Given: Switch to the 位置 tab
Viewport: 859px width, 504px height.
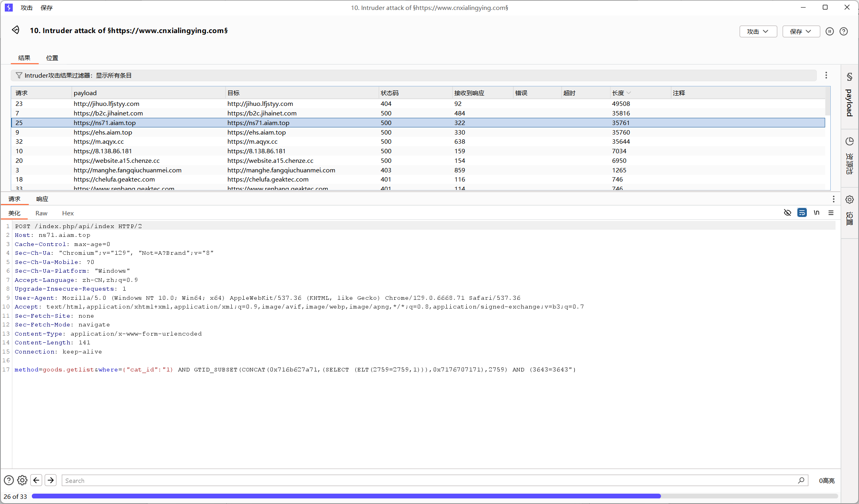Looking at the screenshot, I should point(52,58).
